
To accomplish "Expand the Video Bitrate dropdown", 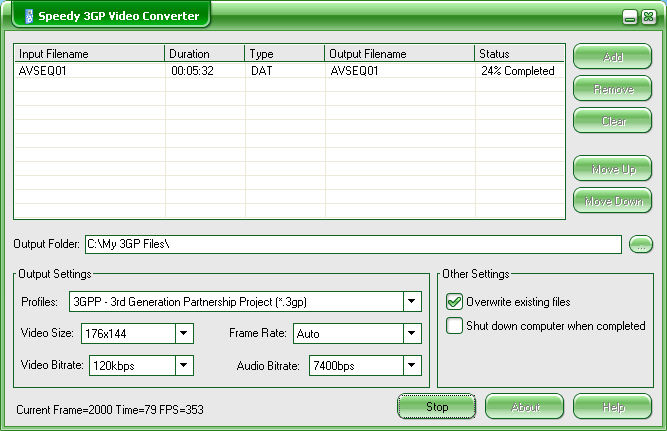I will point(184,365).
